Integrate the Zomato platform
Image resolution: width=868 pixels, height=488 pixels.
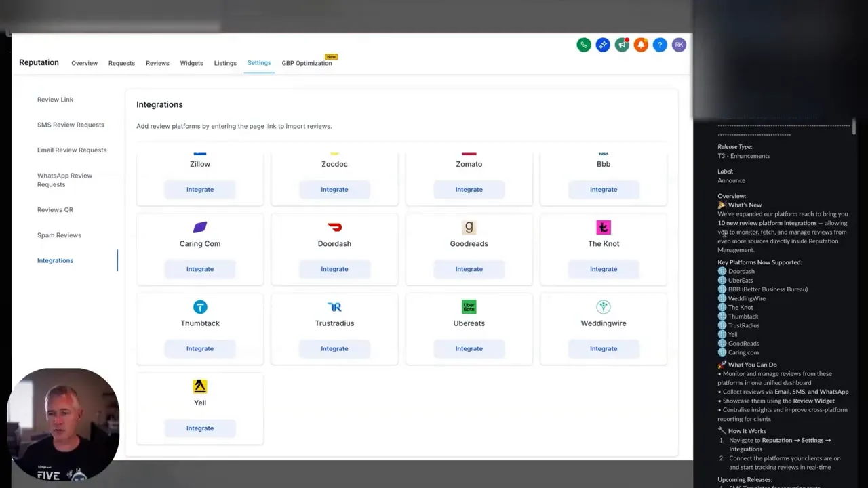click(x=469, y=190)
